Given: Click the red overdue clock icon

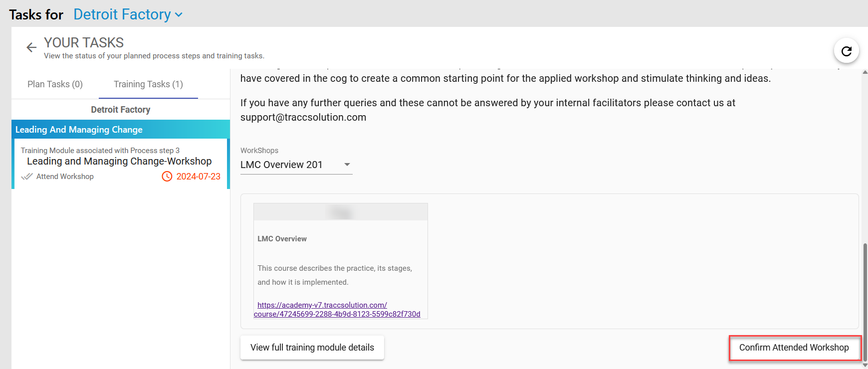Looking at the screenshot, I should point(167,177).
